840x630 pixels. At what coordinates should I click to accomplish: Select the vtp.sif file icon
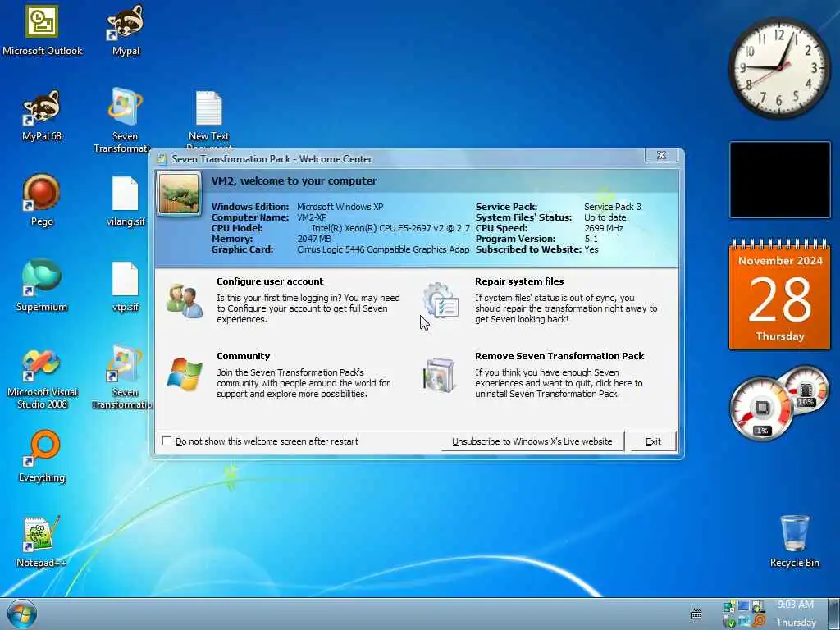click(126, 286)
